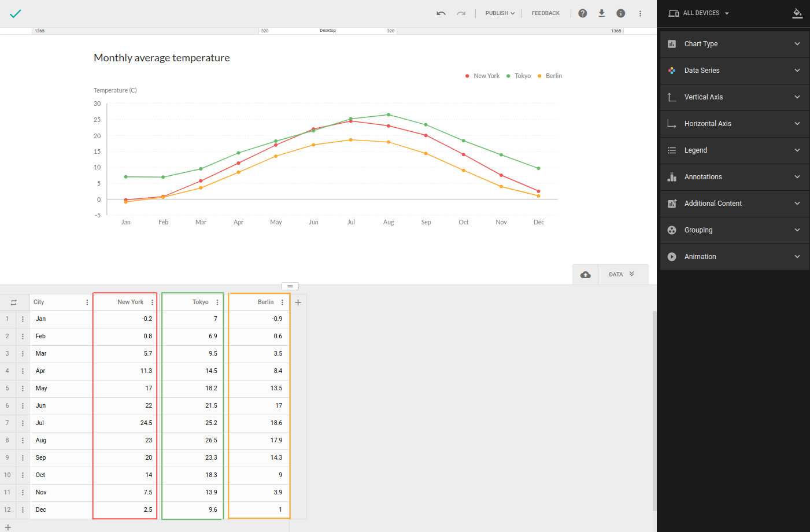The height and width of the screenshot is (532, 810).
Task: Open the All Devices dropdown
Action: [x=699, y=13]
